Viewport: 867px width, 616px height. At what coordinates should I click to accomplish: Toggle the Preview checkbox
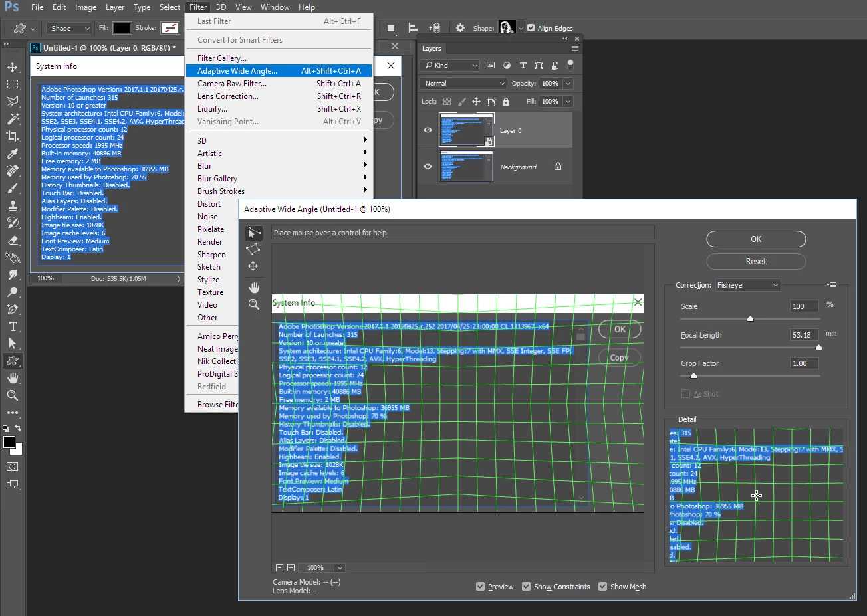(480, 587)
